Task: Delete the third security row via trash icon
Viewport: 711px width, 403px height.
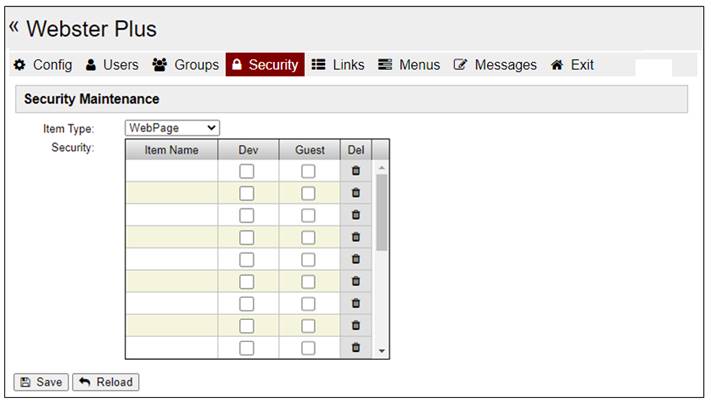Action: click(355, 215)
